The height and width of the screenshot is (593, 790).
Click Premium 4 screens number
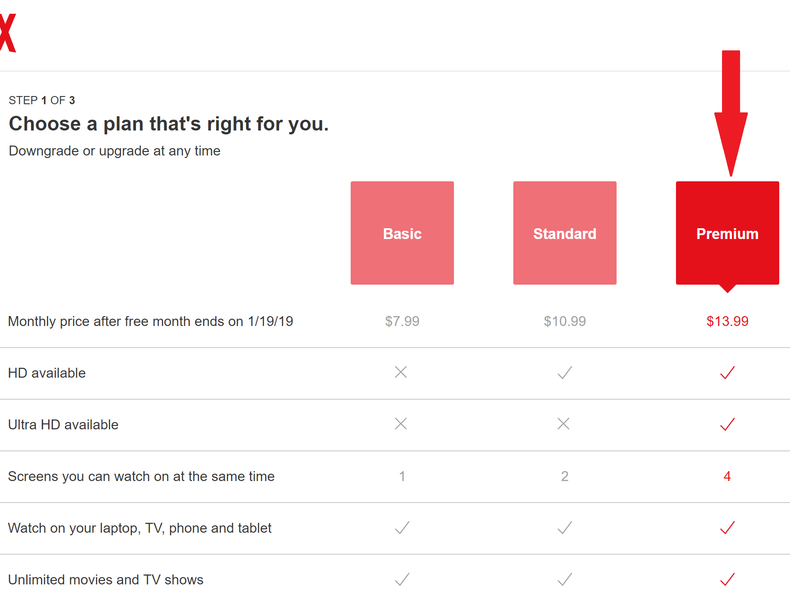[727, 476]
